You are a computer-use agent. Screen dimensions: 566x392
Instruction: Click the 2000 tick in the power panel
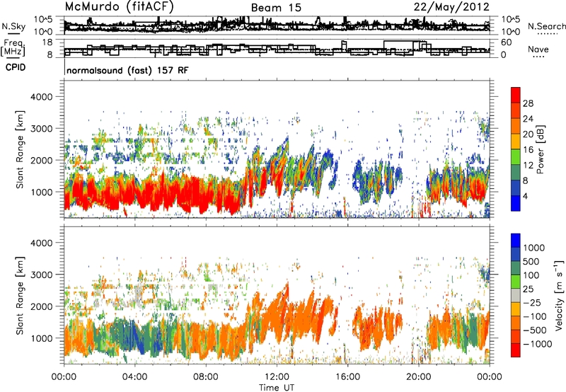pyautogui.click(x=41, y=160)
